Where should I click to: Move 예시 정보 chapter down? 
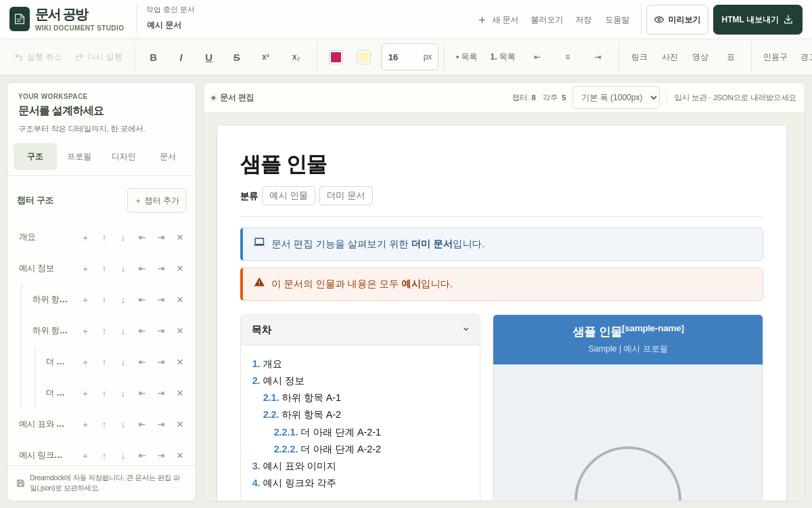click(123, 268)
